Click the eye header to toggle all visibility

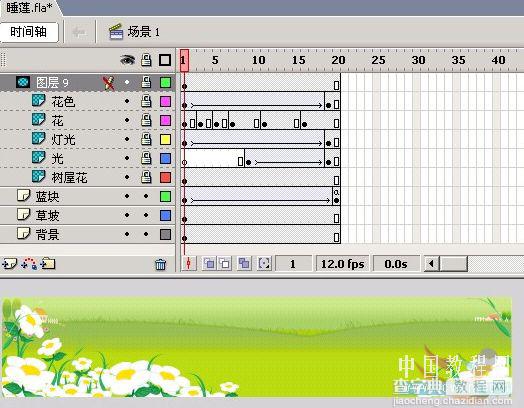pos(127,60)
